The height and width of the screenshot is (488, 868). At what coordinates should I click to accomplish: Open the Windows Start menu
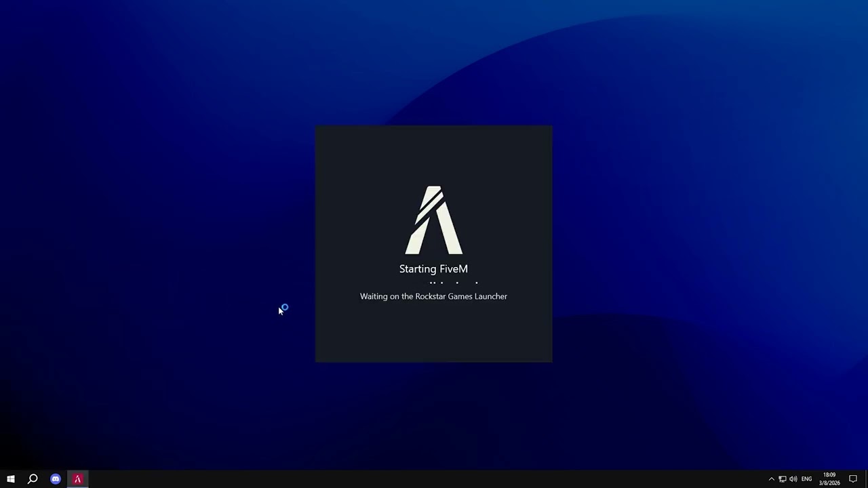pyautogui.click(x=11, y=479)
